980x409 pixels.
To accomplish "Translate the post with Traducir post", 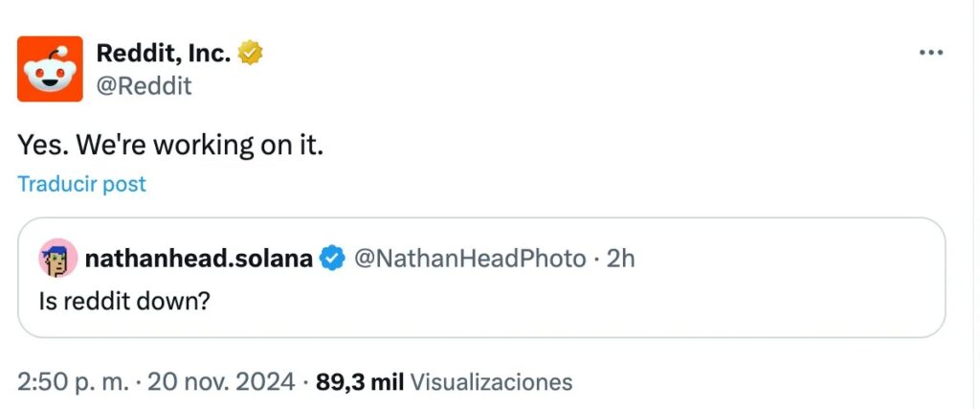I will click(x=81, y=184).
